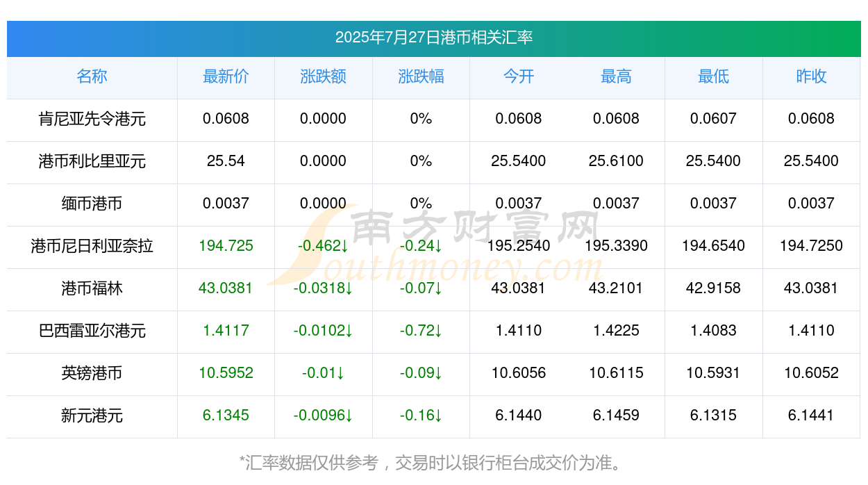Select the previous close 10.6052

click(x=811, y=373)
